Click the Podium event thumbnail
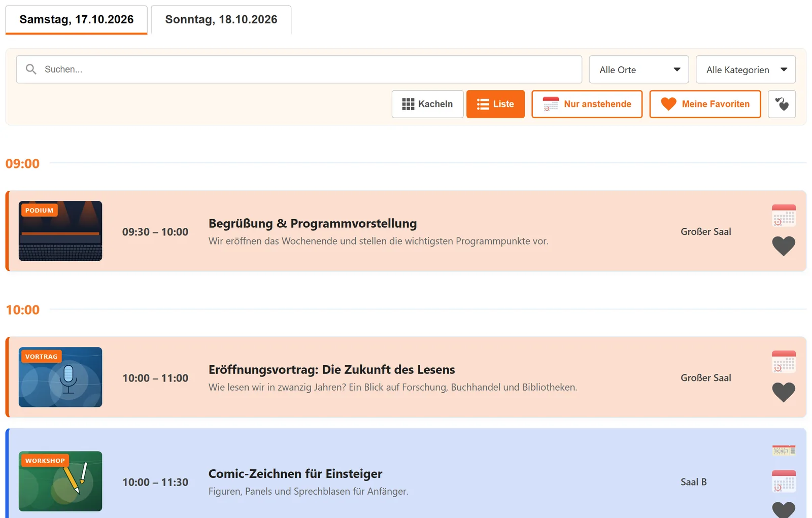Viewport: 812px width, 518px height. (x=60, y=231)
